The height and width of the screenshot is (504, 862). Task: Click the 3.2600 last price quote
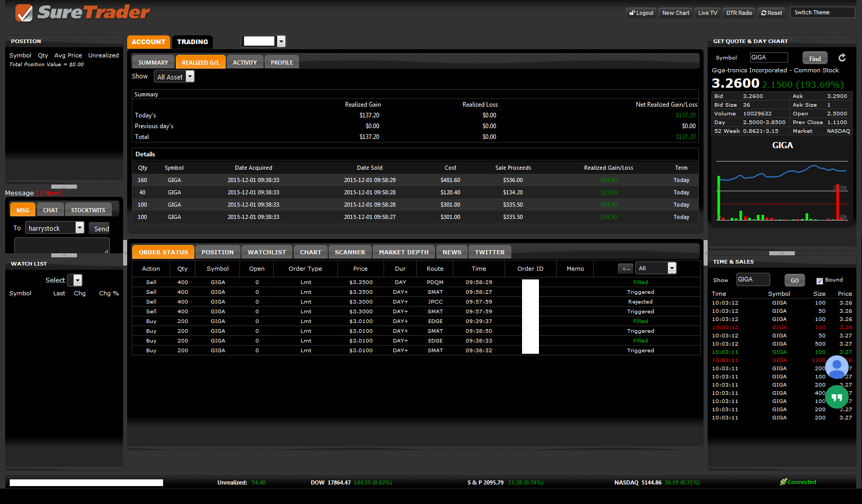pos(735,83)
